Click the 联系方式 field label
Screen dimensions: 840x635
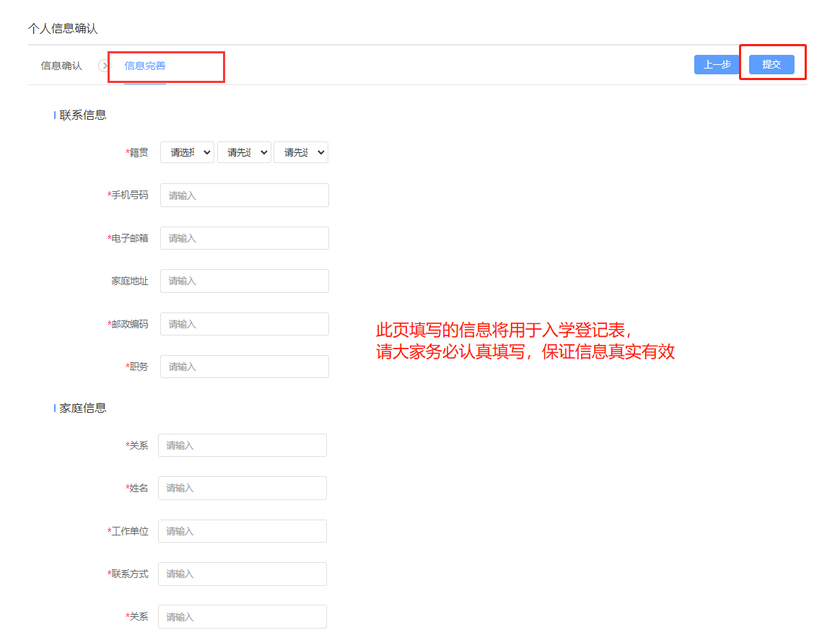click(x=128, y=574)
